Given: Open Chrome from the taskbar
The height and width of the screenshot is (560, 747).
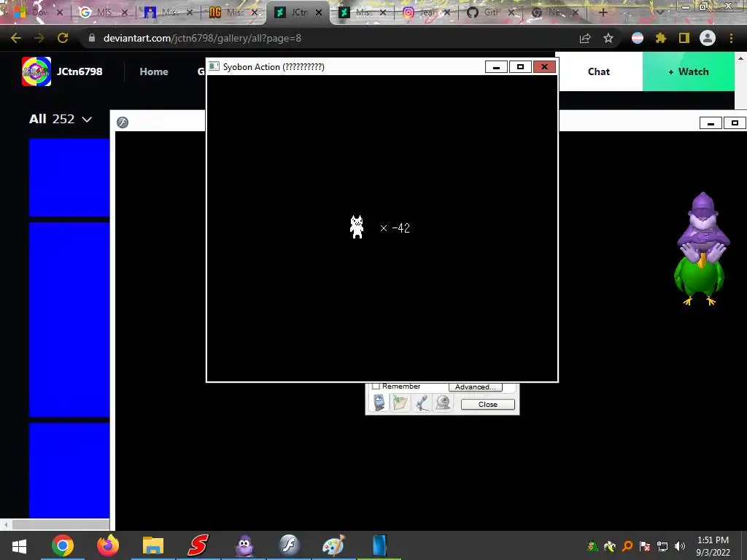Looking at the screenshot, I should pyautogui.click(x=63, y=545).
